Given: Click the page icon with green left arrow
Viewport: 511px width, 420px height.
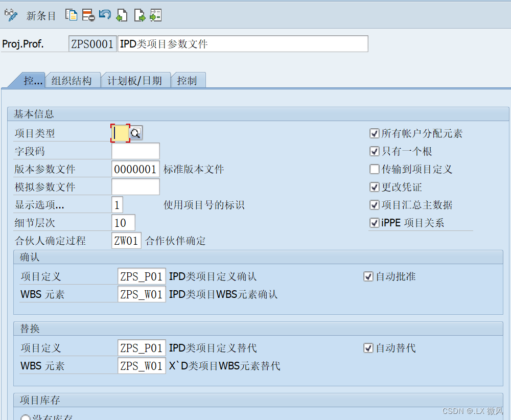Looking at the screenshot, I should click(121, 15).
